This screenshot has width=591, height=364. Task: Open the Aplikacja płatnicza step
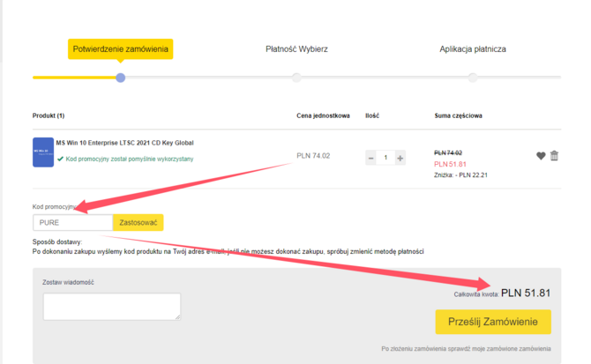point(473,48)
